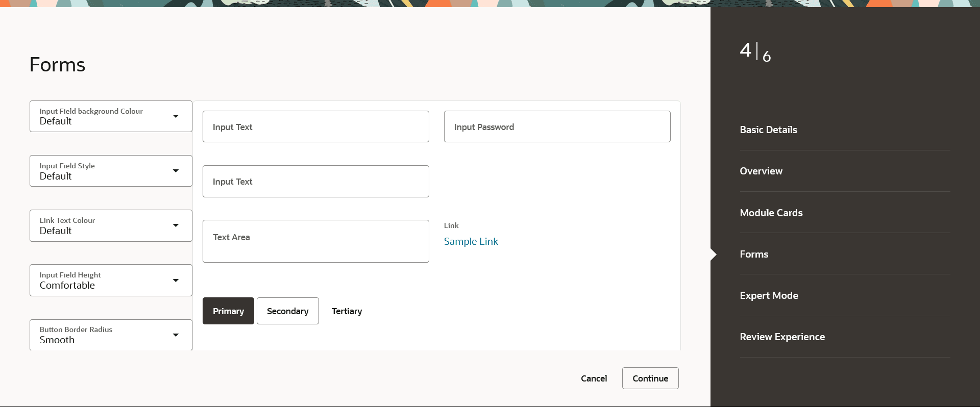Switch to the Module Cards step
Screen dimensions: 980x407
point(771,213)
